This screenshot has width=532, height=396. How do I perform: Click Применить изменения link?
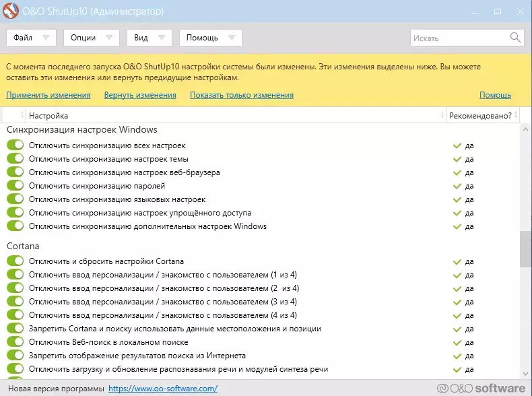pos(48,95)
